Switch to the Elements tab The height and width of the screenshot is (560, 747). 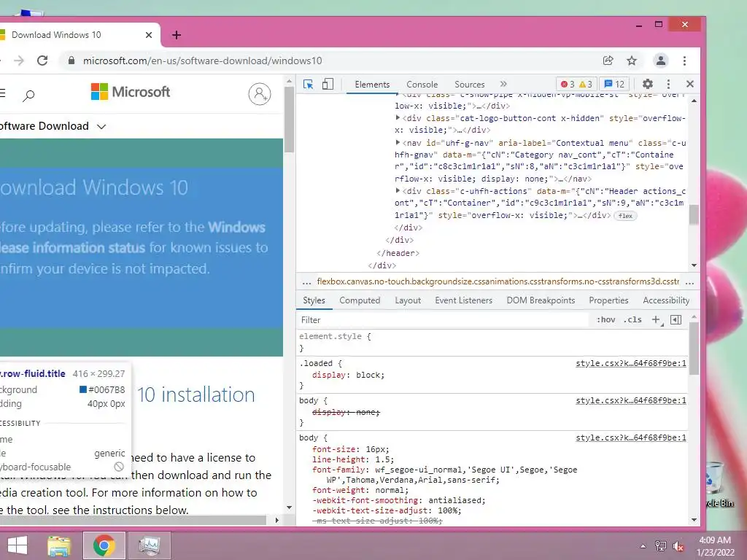click(372, 85)
